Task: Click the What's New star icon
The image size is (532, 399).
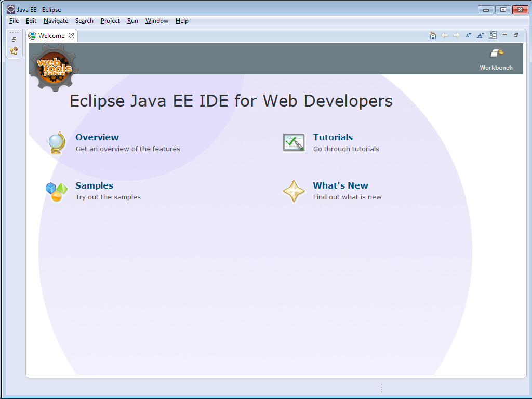Action: (294, 191)
